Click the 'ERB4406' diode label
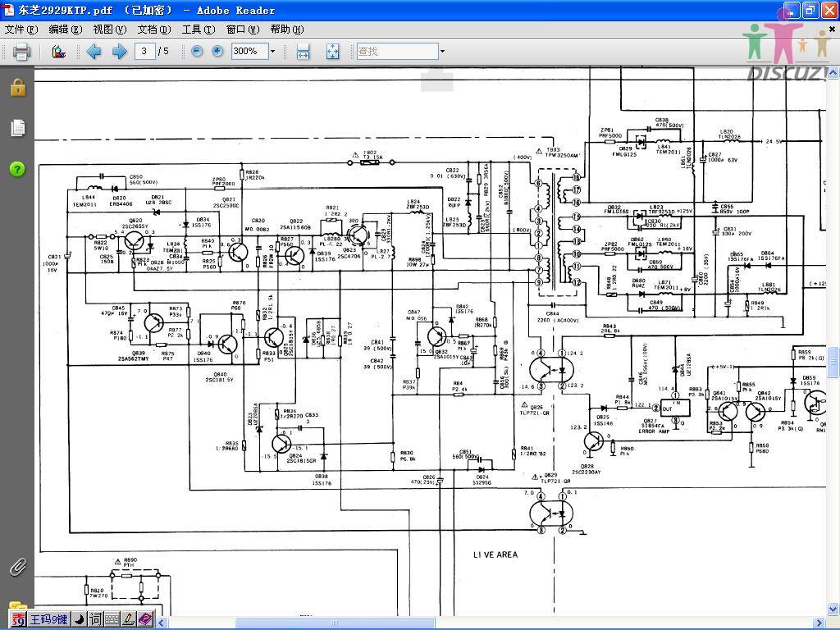Viewport: 840px width, 630px height. [121, 204]
